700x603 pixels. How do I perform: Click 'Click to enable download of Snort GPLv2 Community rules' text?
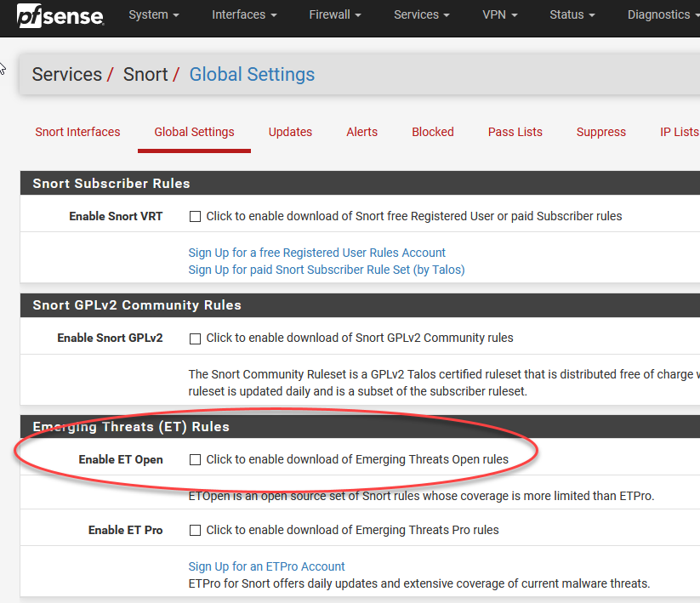click(x=360, y=338)
